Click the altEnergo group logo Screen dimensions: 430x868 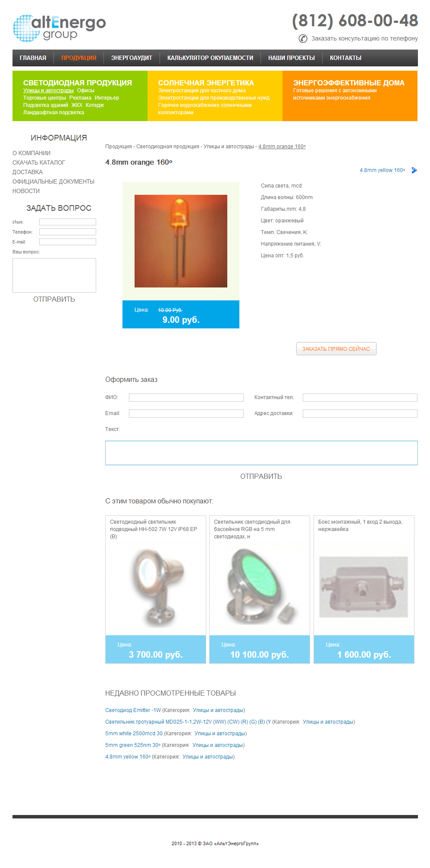[60, 28]
